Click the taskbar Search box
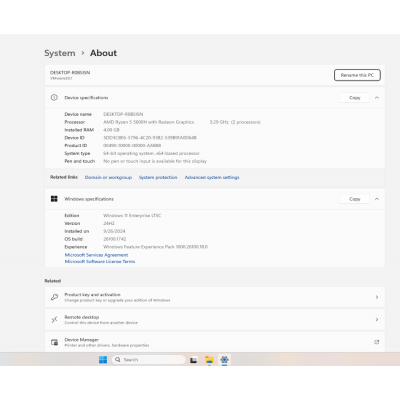The height and width of the screenshot is (400, 400). tap(149, 360)
